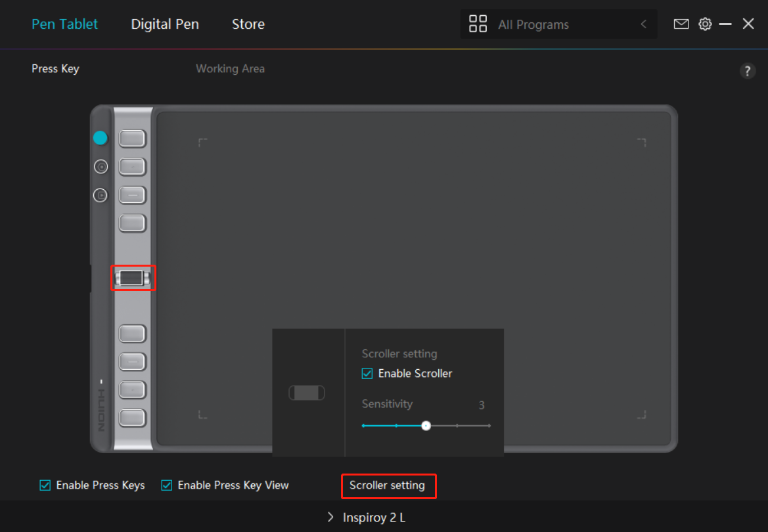
Task: Click the teal circle mode indicator
Action: (x=100, y=138)
